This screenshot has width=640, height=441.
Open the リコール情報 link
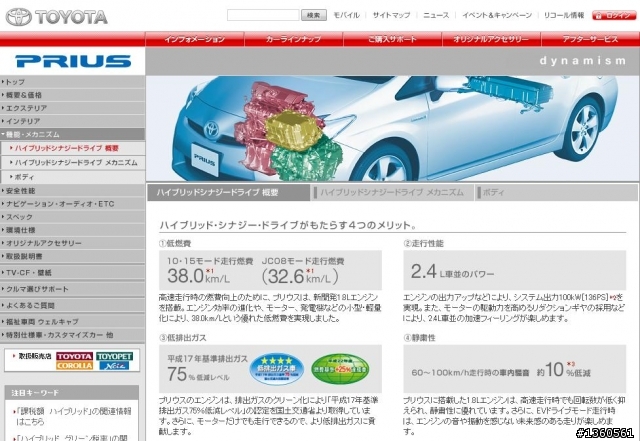click(564, 15)
